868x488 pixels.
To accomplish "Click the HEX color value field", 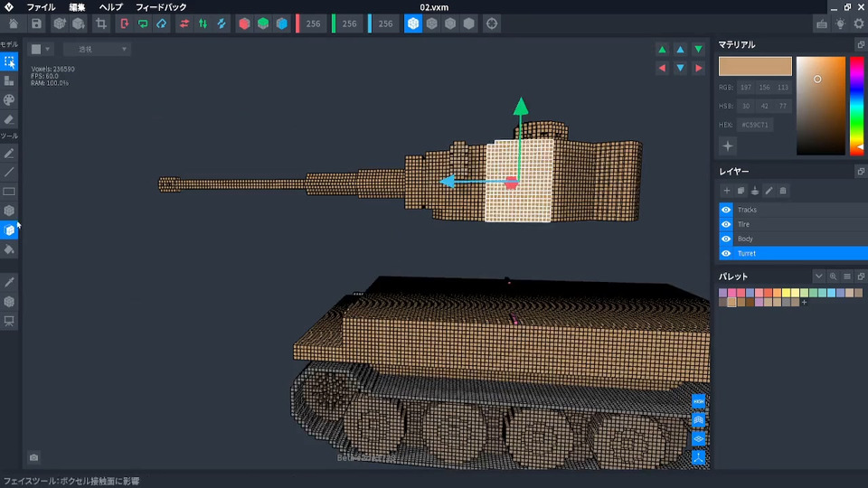I will pyautogui.click(x=755, y=125).
